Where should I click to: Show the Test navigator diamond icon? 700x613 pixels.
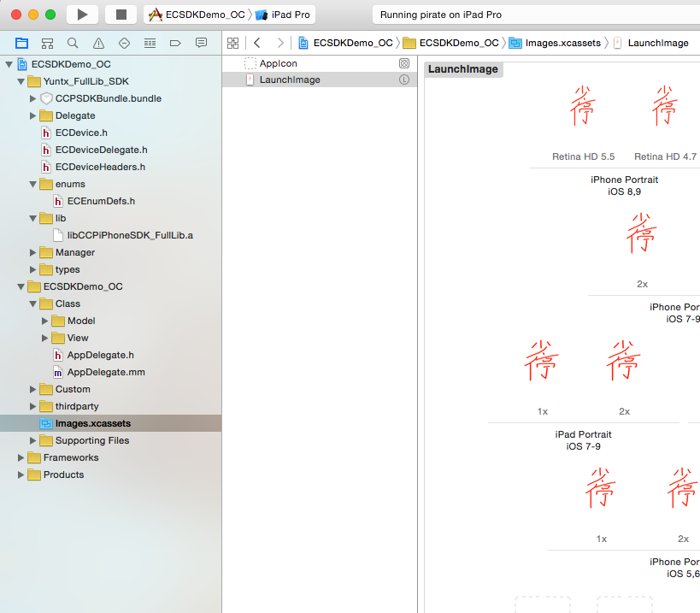point(124,44)
